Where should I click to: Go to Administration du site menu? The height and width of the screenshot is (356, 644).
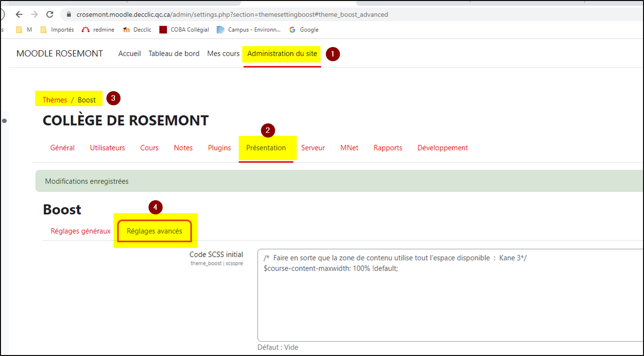282,54
